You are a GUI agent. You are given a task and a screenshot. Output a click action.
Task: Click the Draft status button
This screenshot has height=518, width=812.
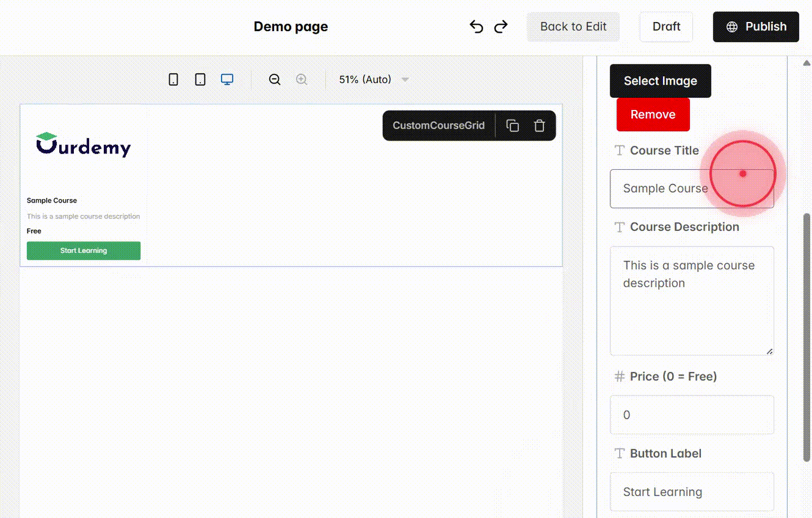click(x=666, y=26)
